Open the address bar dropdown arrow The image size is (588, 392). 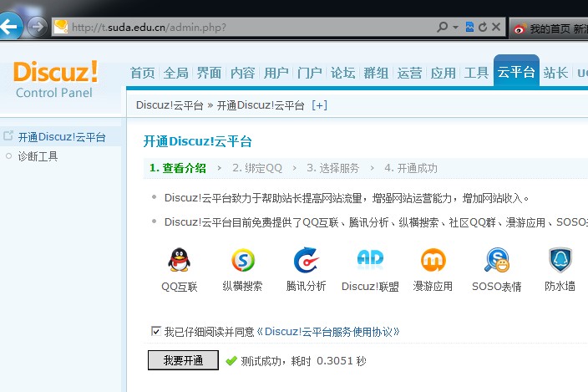click(456, 27)
